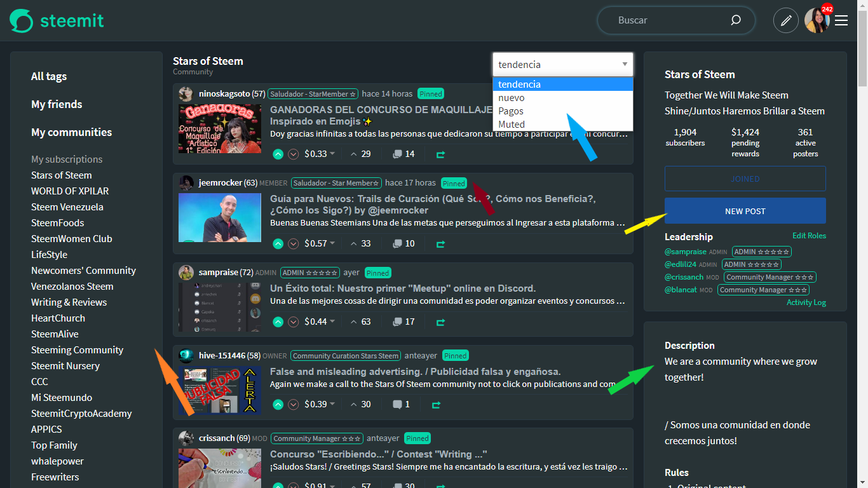Open the Publicidad Falsa post thumbnail
The image size is (868, 488).
pyautogui.click(x=220, y=390)
